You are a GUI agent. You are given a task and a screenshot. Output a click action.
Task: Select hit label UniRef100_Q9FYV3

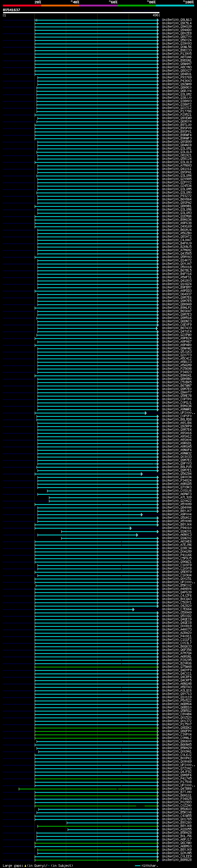tap(177, 464)
